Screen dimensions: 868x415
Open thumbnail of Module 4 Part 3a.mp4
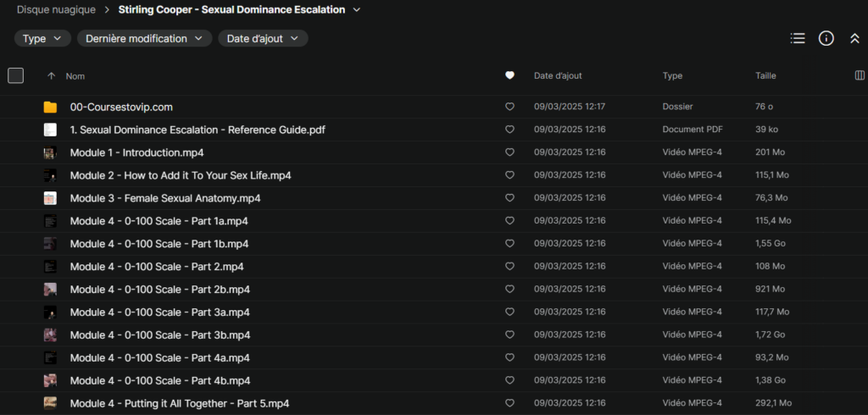tap(50, 312)
